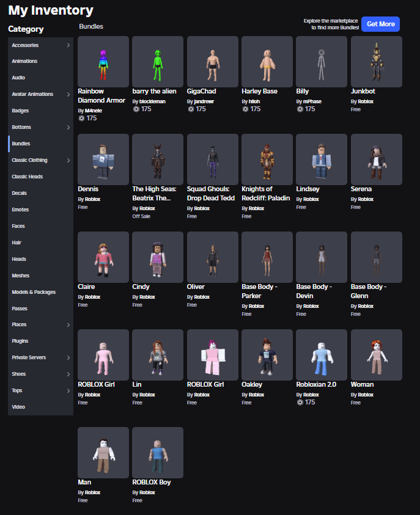
Task: Expand the Shoes category chevron
Action: (x=68, y=374)
